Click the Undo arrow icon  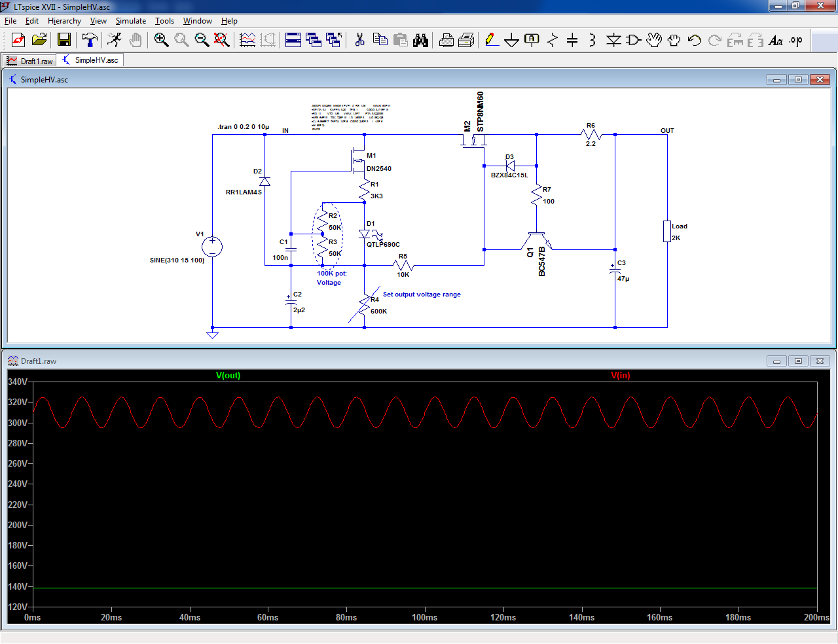point(695,40)
